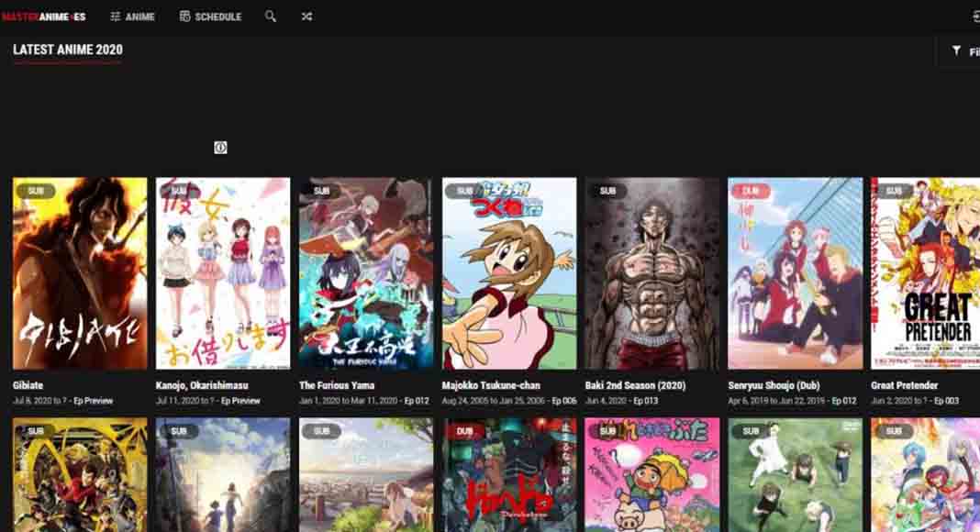Open the search magnifier icon
The image size is (980, 532).
270,17
